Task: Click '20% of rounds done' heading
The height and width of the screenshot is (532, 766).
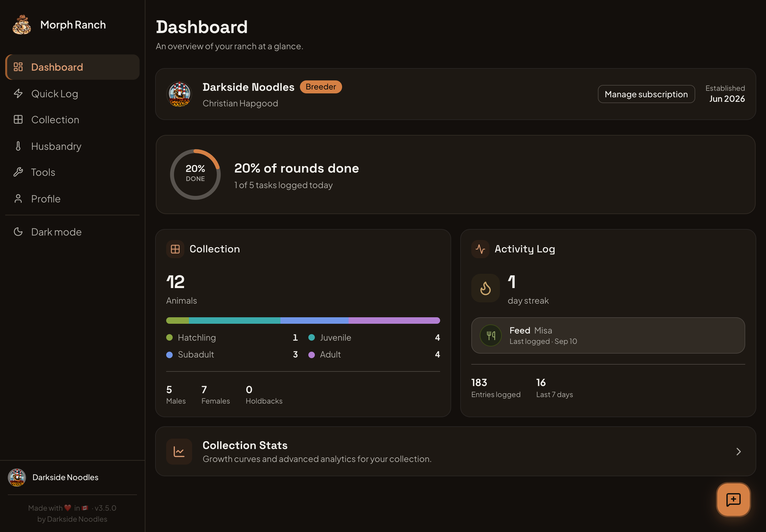Action: click(x=297, y=168)
